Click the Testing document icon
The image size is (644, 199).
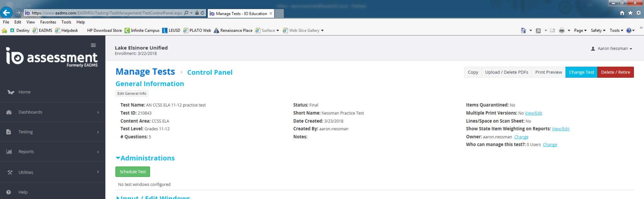pos(9,132)
